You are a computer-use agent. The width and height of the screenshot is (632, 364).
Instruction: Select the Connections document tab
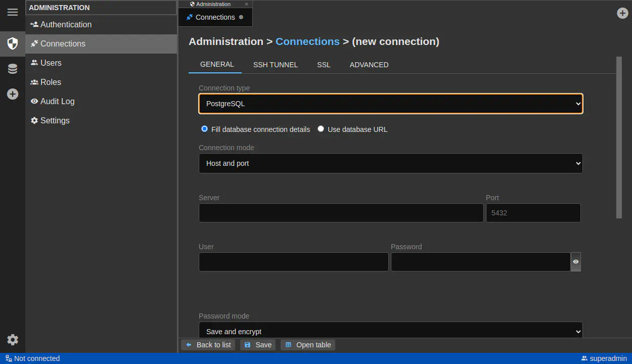[215, 17]
